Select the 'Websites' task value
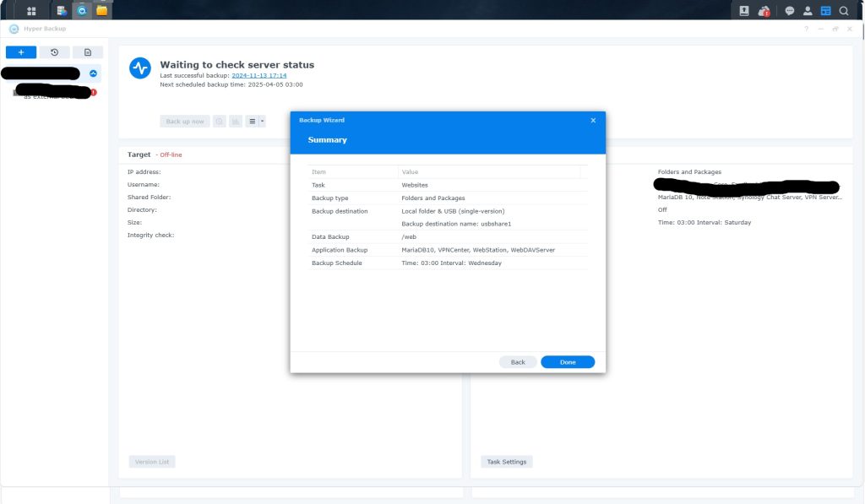This screenshot has width=865, height=504. 415,185
